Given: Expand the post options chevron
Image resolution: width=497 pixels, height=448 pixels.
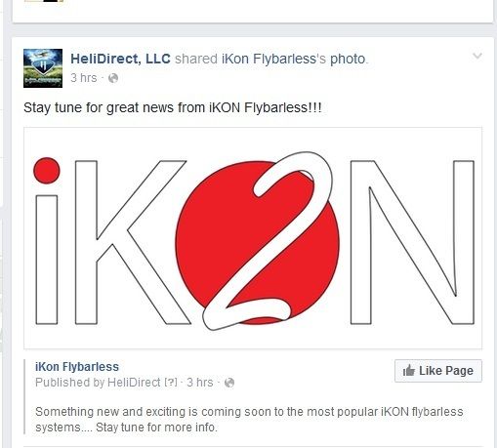Looking at the screenshot, I should [477, 56].
